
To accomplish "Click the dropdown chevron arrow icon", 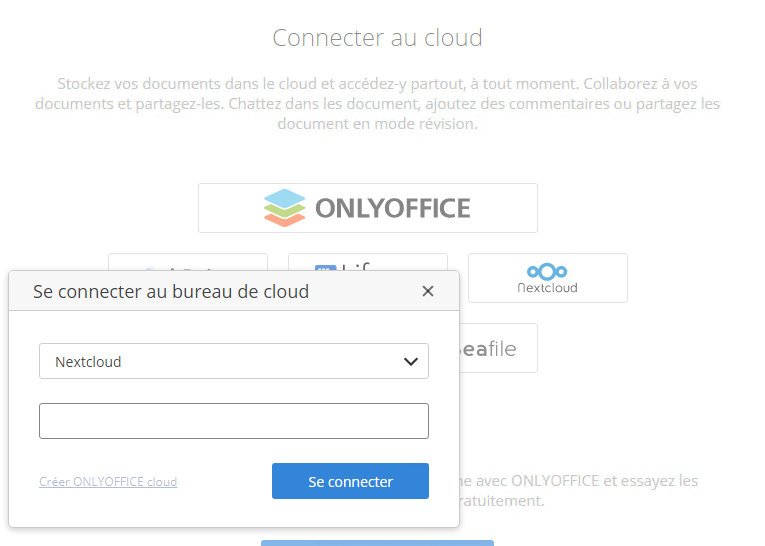I will (x=411, y=362).
